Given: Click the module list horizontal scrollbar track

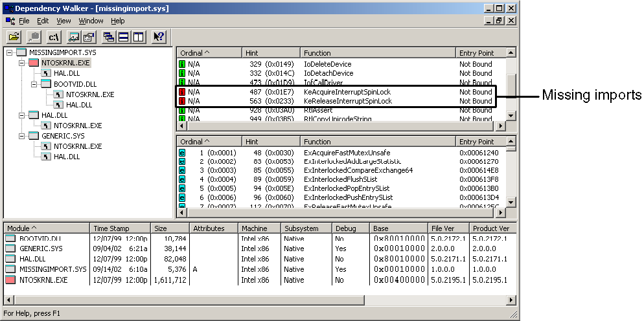Looking at the screenshot, I should tap(259, 300).
